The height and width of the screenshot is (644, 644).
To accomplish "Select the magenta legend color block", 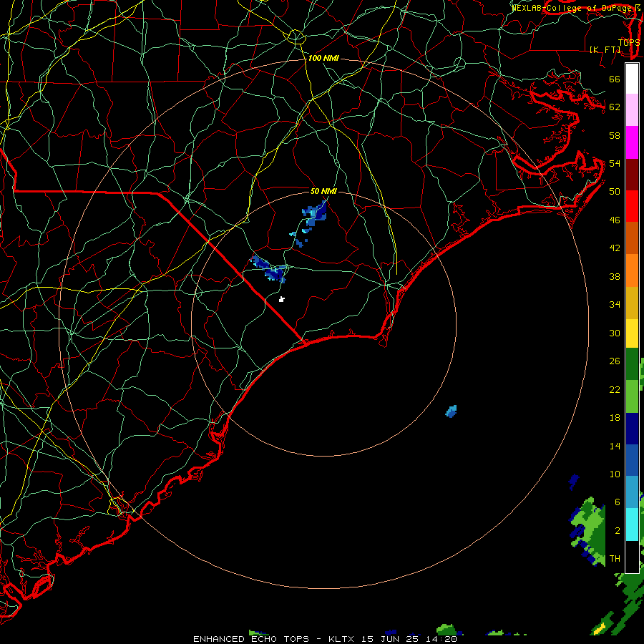I will pyautogui.click(x=632, y=142).
